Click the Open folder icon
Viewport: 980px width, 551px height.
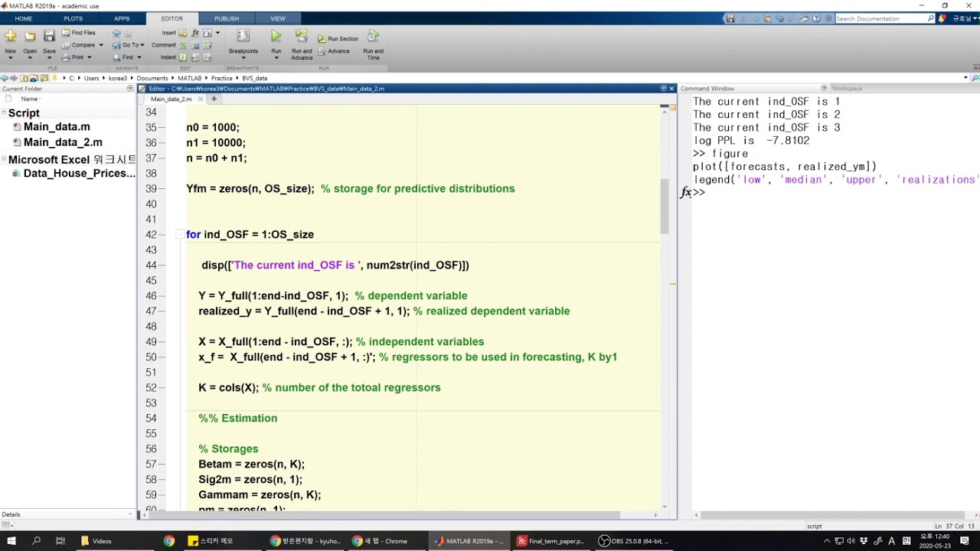click(30, 36)
